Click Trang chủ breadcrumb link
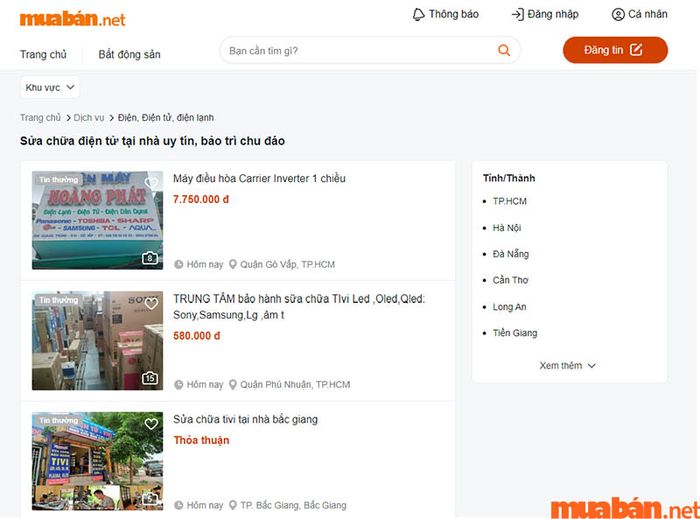 point(40,117)
